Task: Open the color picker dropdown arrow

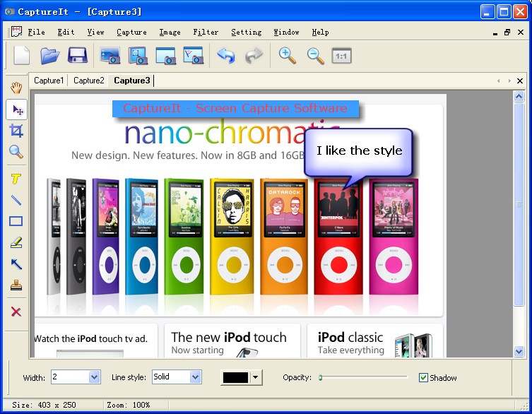Action: [256, 377]
